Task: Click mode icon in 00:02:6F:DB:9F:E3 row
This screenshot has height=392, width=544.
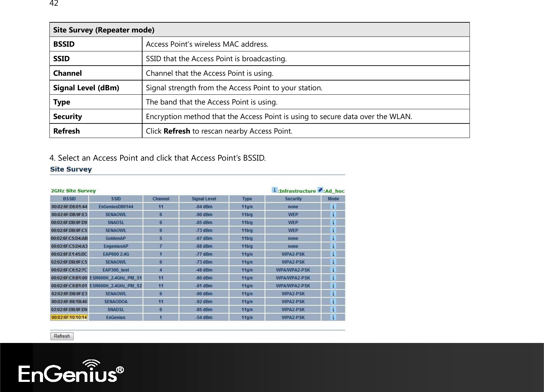Action: (333, 214)
